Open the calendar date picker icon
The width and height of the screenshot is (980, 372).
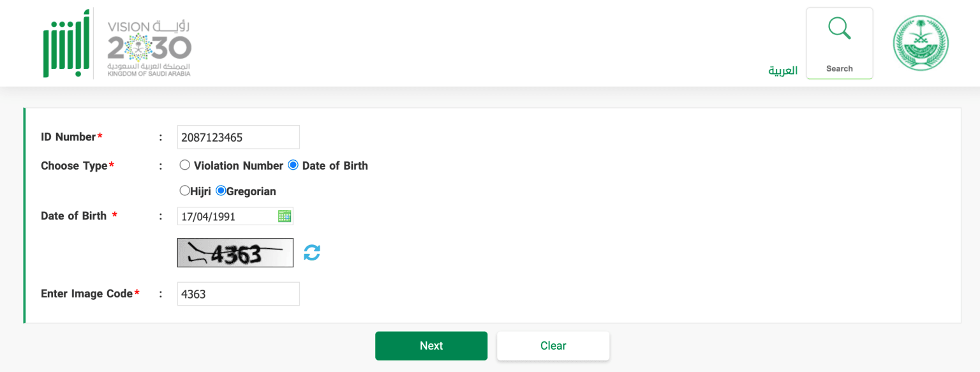[x=285, y=216]
